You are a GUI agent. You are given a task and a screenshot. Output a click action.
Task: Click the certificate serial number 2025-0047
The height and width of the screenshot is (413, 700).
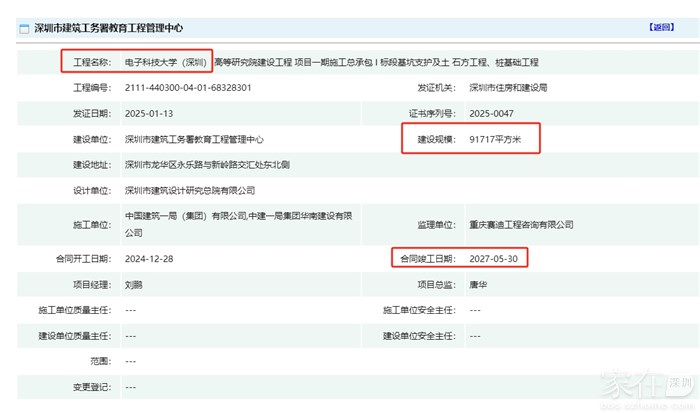[x=493, y=114]
